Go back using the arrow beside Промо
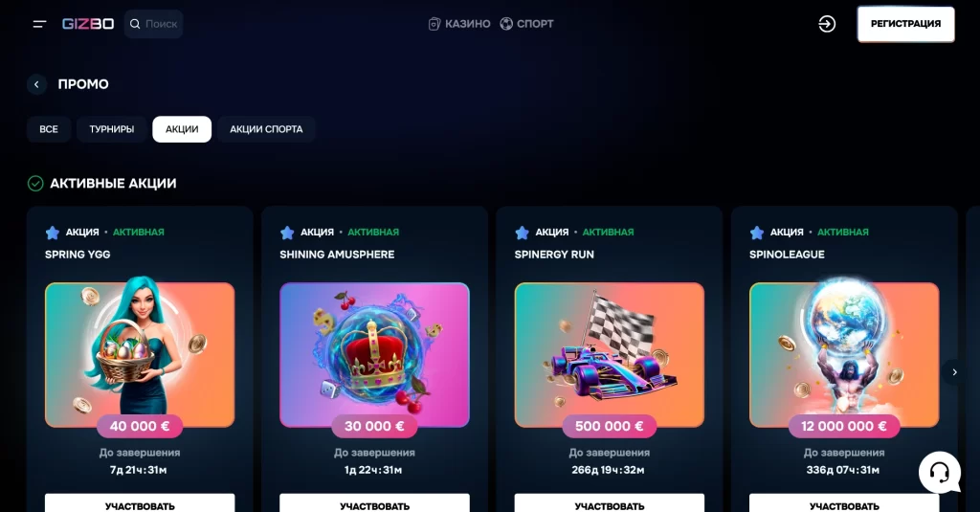 [x=37, y=84]
